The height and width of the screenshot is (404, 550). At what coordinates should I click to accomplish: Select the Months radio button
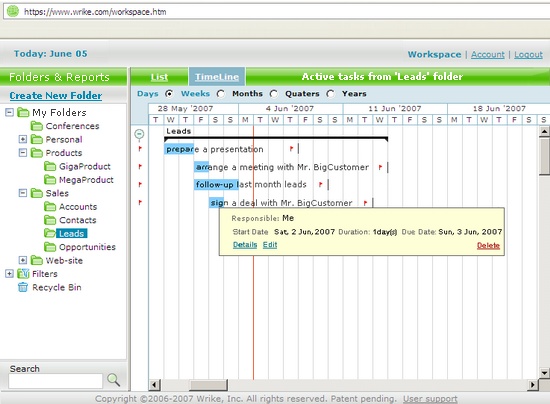pos(274,94)
